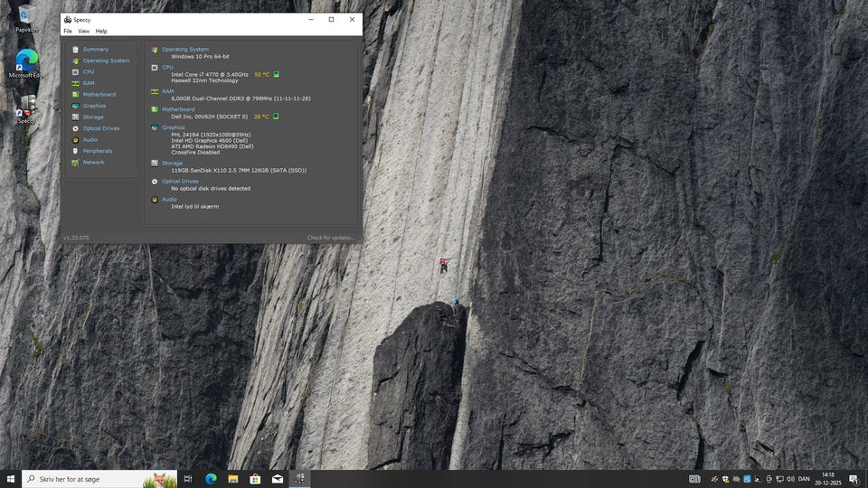This screenshot has width=868, height=488.
Task: Open the Graphics sidebar entry
Action: point(94,106)
